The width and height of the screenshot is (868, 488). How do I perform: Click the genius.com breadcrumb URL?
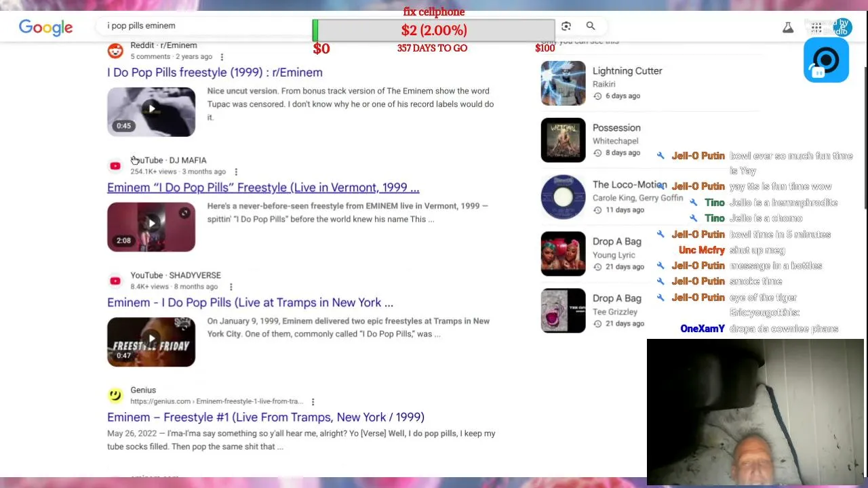pos(216,401)
